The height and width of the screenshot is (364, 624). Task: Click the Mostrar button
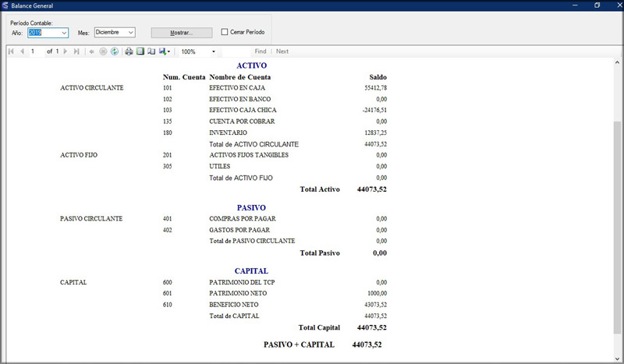[182, 33]
